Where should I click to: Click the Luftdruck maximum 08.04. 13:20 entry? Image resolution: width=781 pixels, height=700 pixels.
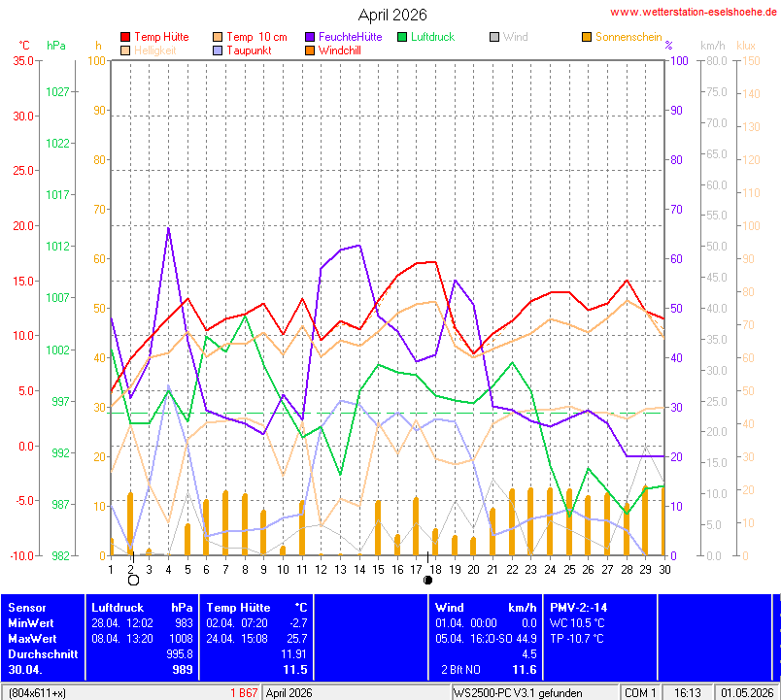point(142,638)
